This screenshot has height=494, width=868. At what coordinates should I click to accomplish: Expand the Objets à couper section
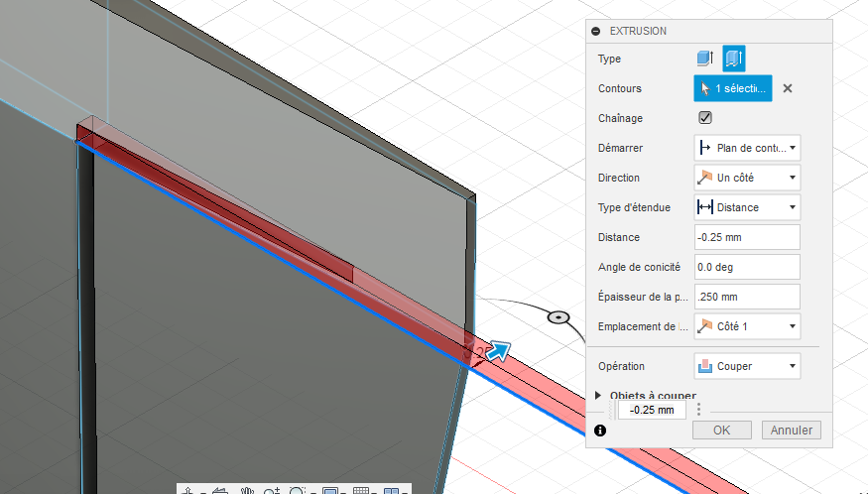coord(598,396)
